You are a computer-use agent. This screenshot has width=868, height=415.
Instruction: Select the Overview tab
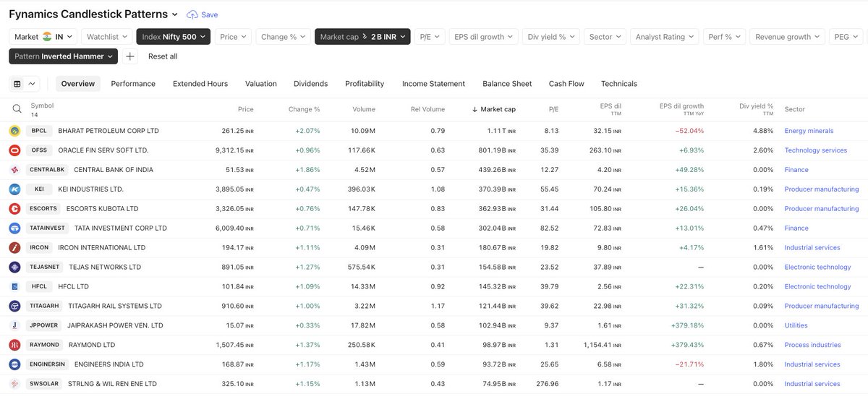pos(78,84)
